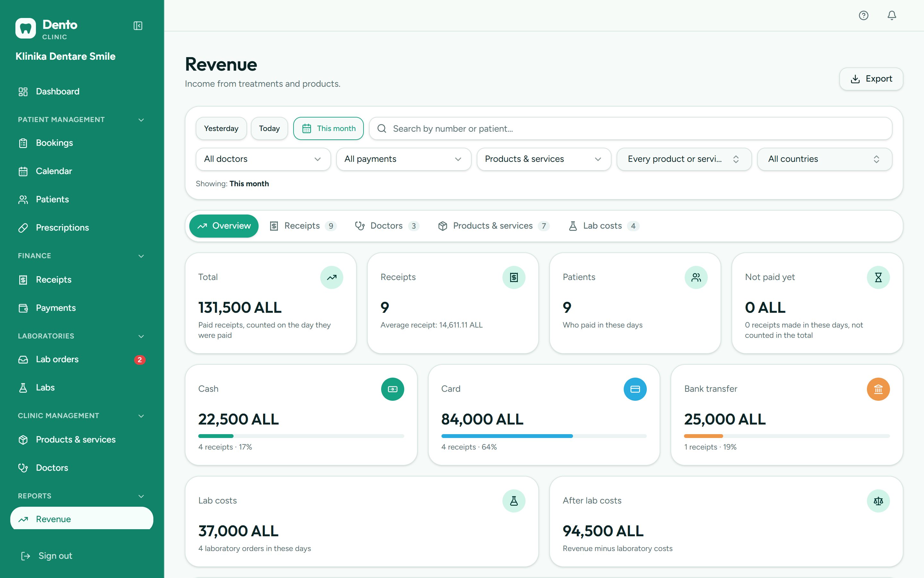
Task: Go to Calendar in the sidebar
Action: tap(82, 171)
